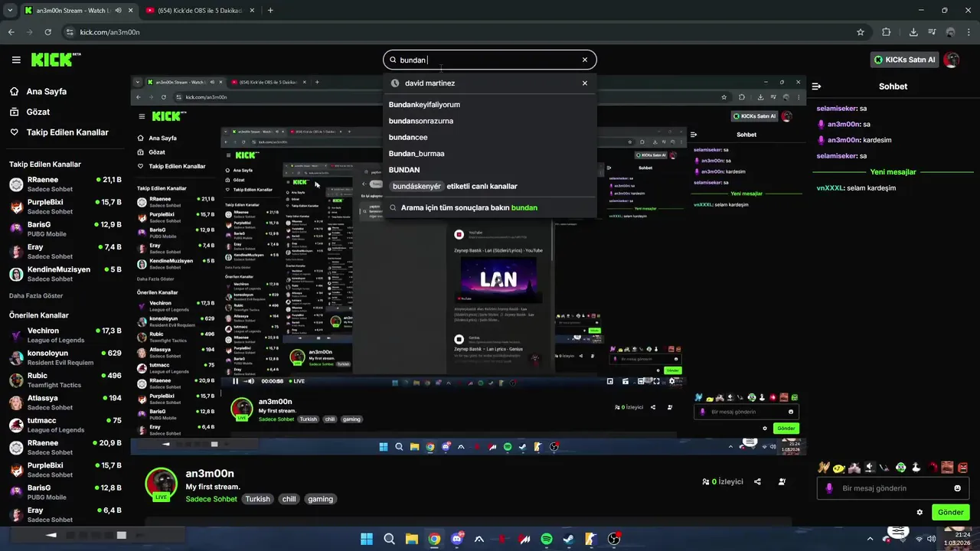Open tutmacc League of Legends channel
Screen dimensions: 980x551
click(65, 425)
